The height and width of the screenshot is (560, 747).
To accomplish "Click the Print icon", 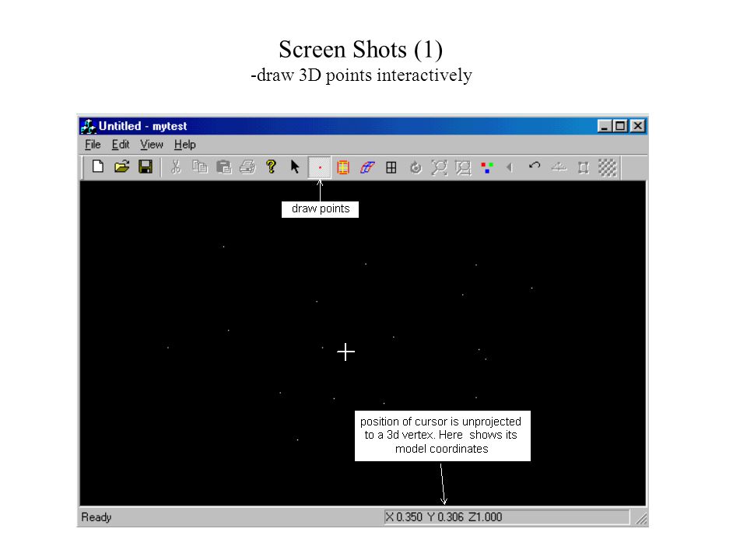I will [x=247, y=166].
